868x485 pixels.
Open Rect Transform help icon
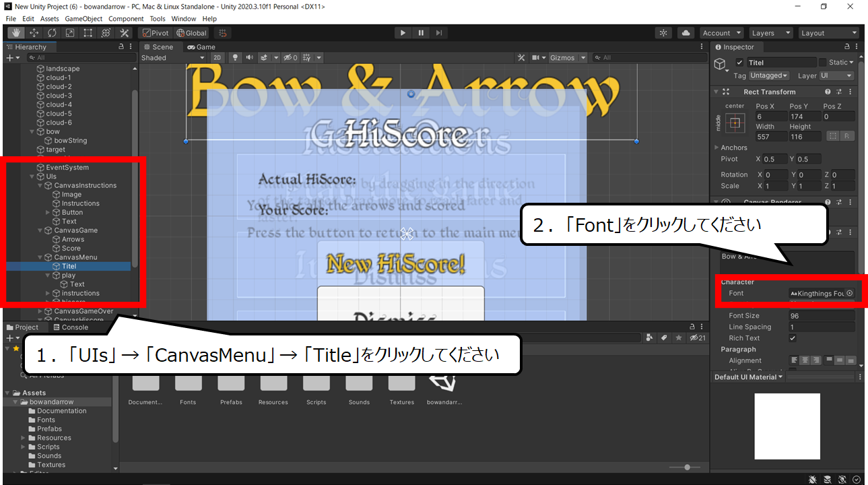tap(828, 92)
